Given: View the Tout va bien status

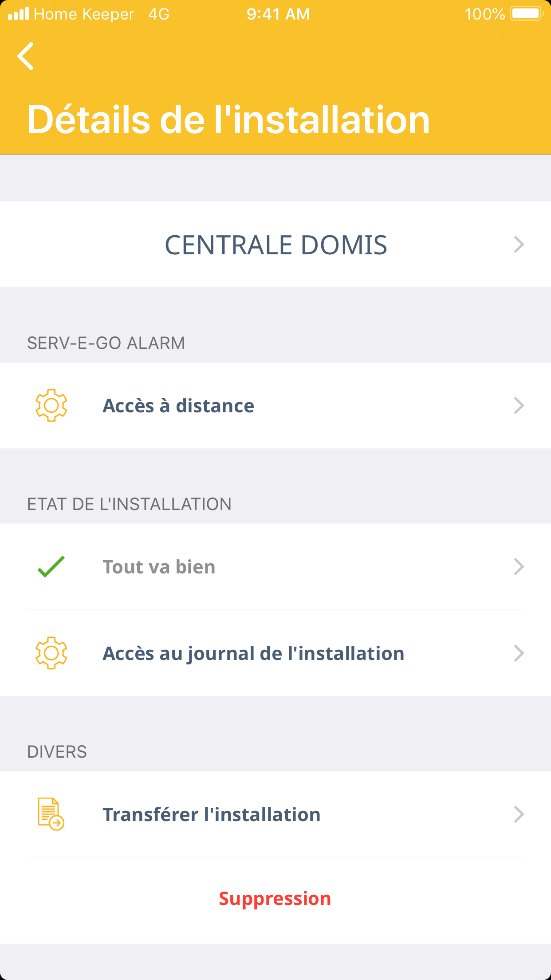Looking at the screenshot, I should click(x=159, y=567).
